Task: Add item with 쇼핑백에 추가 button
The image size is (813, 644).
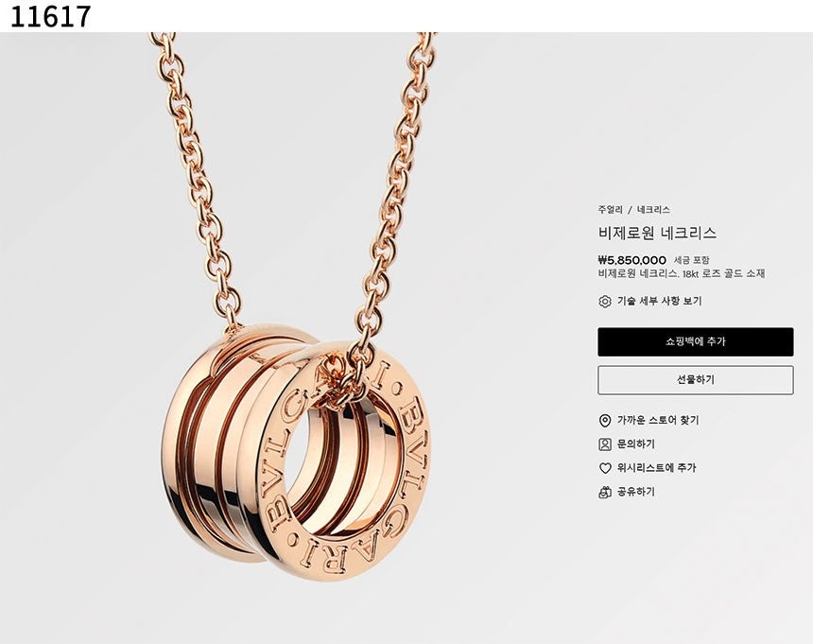Action: (x=695, y=341)
